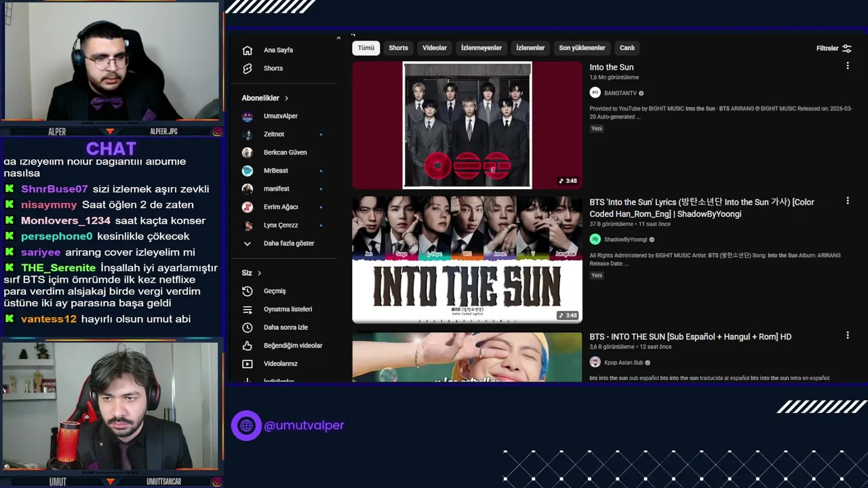The height and width of the screenshot is (488, 868).
Task: Click '1,6 Mn görüntüleme' view count
Action: pos(614,78)
